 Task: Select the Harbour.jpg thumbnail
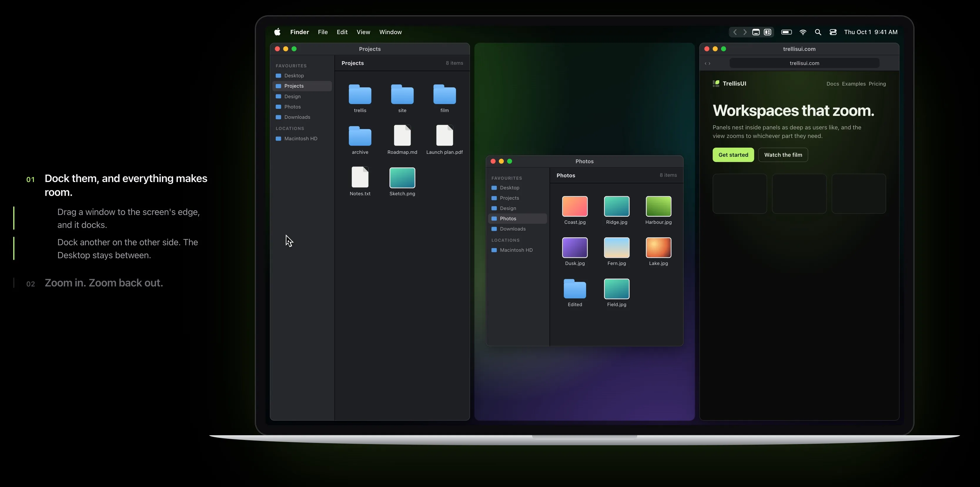pos(658,206)
